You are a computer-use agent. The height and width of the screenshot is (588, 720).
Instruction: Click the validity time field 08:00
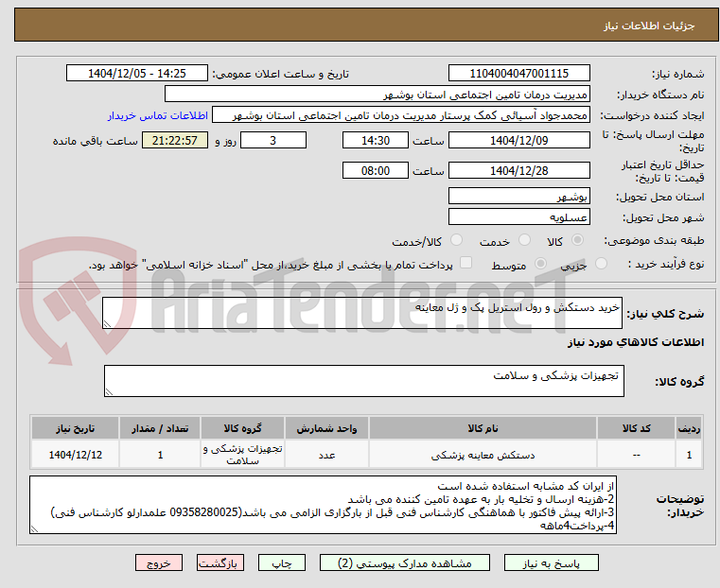(376, 170)
